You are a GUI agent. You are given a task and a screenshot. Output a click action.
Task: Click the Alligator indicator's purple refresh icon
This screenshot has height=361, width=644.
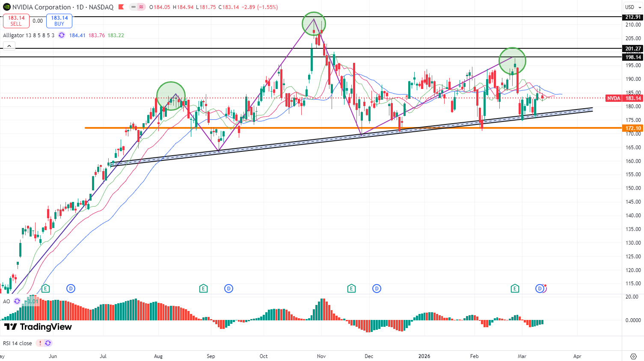click(62, 35)
